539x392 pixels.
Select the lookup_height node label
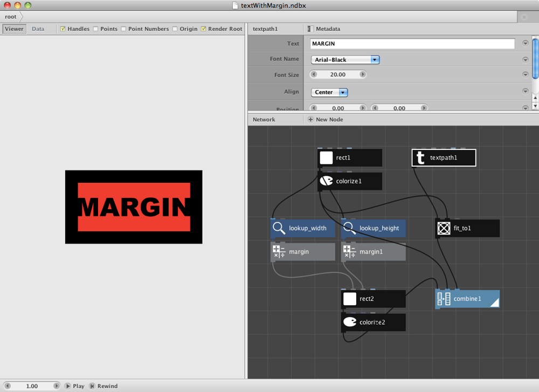coord(379,228)
